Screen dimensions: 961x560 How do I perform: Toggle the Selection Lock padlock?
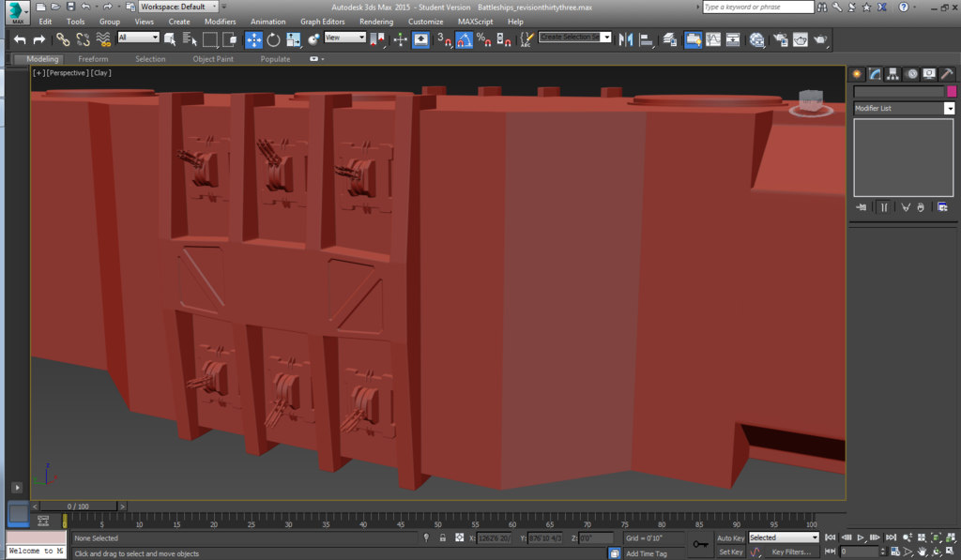442,537
